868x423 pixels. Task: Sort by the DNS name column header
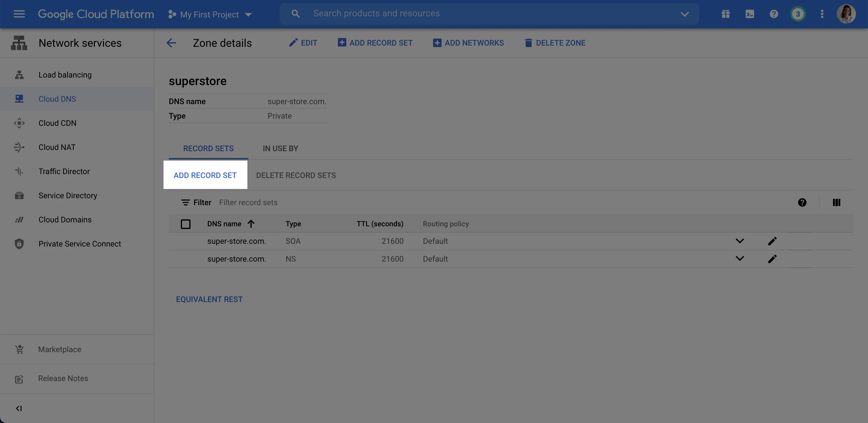click(x=225, y=224)
